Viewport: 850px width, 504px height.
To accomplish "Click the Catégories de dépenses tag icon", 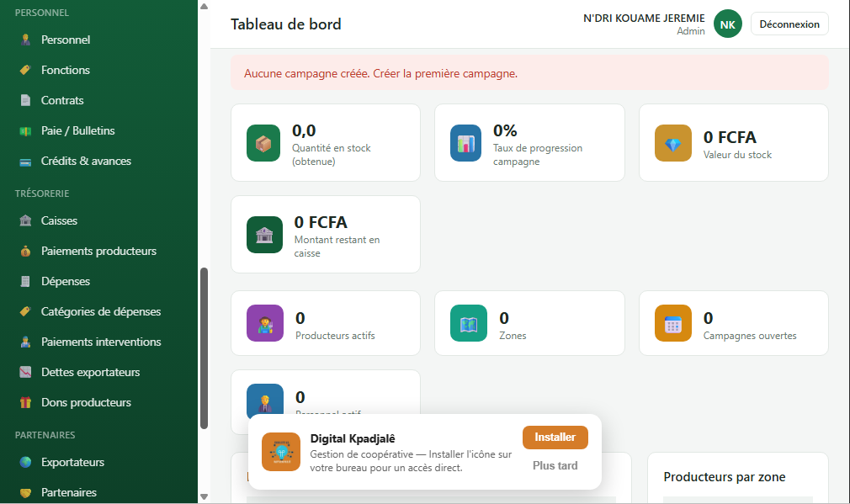I will click(x=25, y=311).
